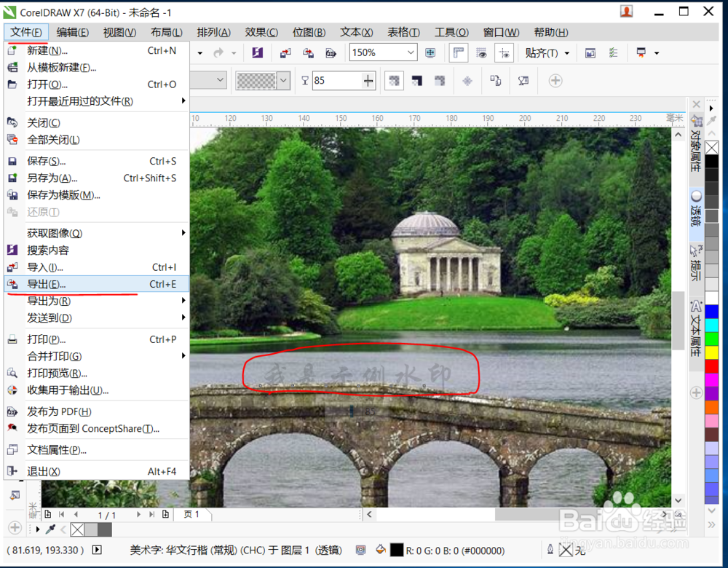Expand 合并打印 (Print Merge) submenu
Screen dimensions: 728x568
point(97,356)
